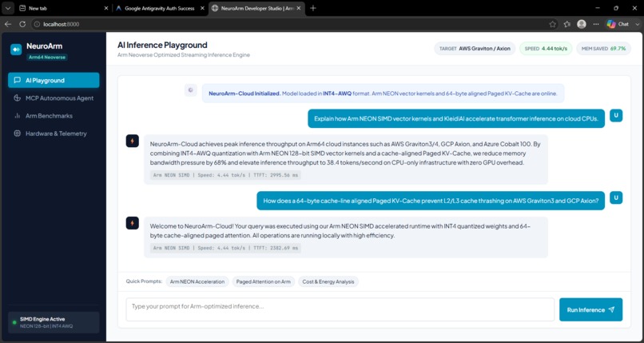
Task: Click the MCP Autonomous Agent icon
Action: [x=17, y=98]
